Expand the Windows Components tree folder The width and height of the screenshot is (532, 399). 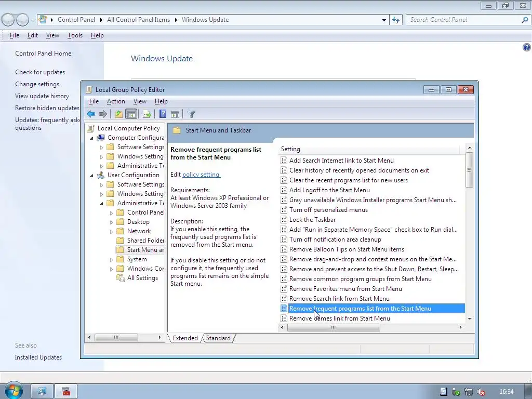click(x=111, y=269)
